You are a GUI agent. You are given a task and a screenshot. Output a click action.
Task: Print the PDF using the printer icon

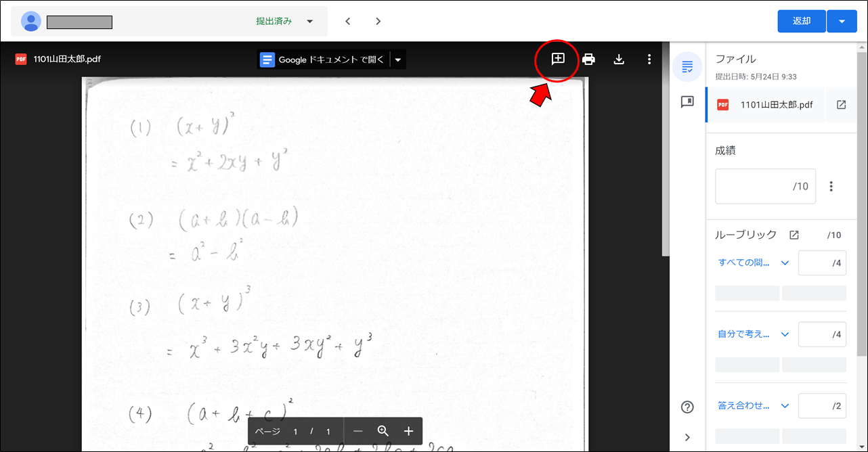pyautogui.click(x=588, y=59)
